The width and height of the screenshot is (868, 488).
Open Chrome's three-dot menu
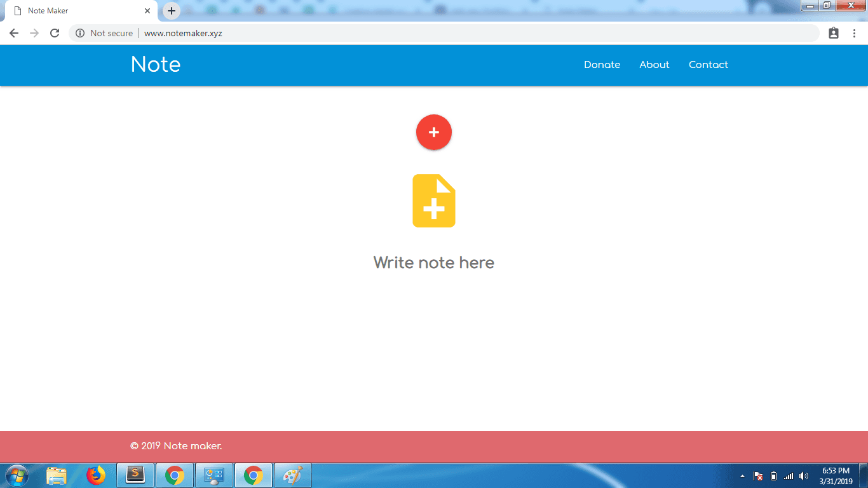tap(854, 33)
